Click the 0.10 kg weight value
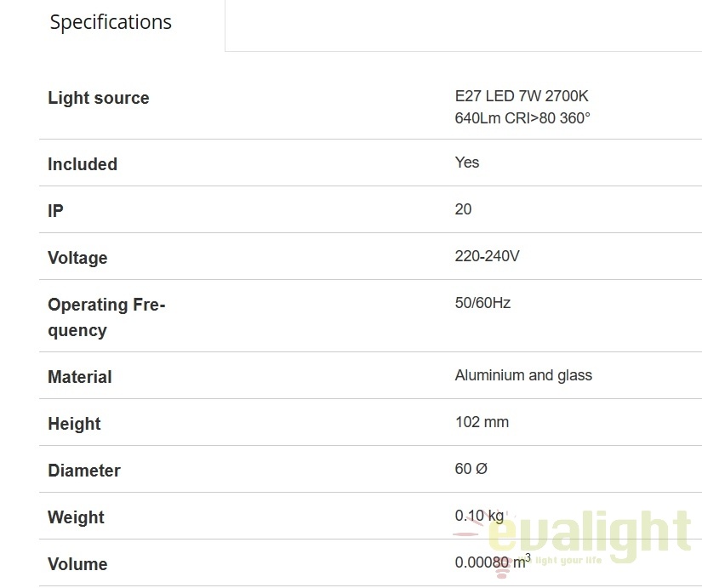702x588 pixels. tap(480, 516)
